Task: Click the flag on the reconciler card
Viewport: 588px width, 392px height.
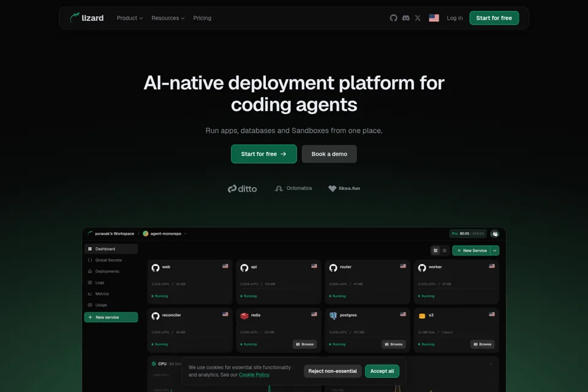Action: coord(225,314)
